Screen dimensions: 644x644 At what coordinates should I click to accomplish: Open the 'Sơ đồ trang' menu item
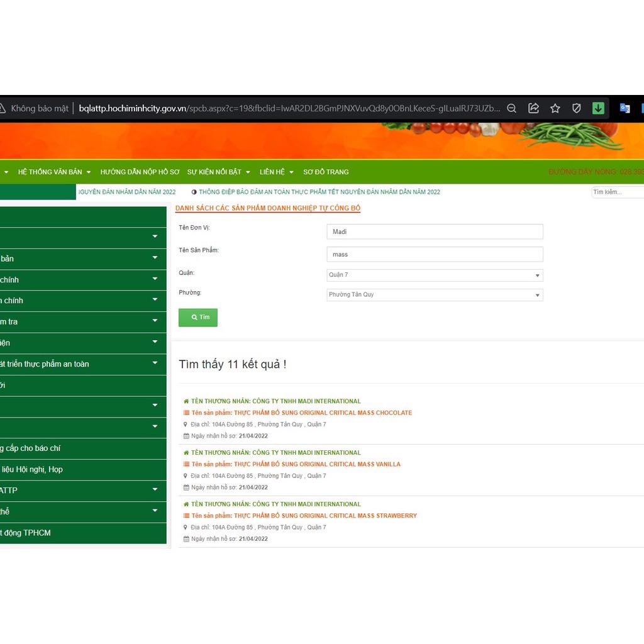[326, 172]
